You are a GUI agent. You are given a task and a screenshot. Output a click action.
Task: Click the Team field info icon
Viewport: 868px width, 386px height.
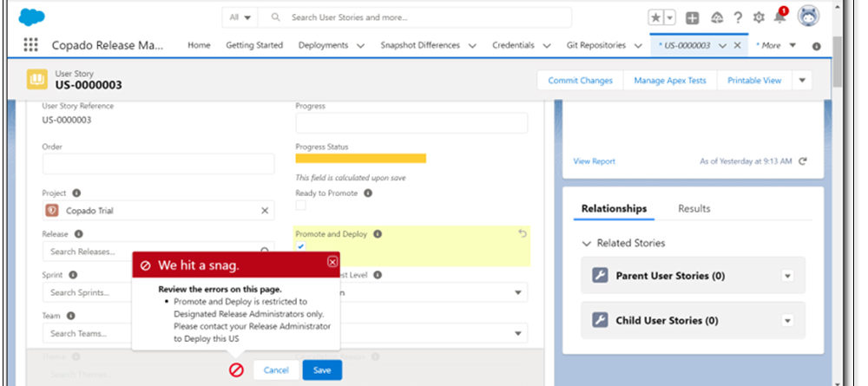click(x=70, y=316)
